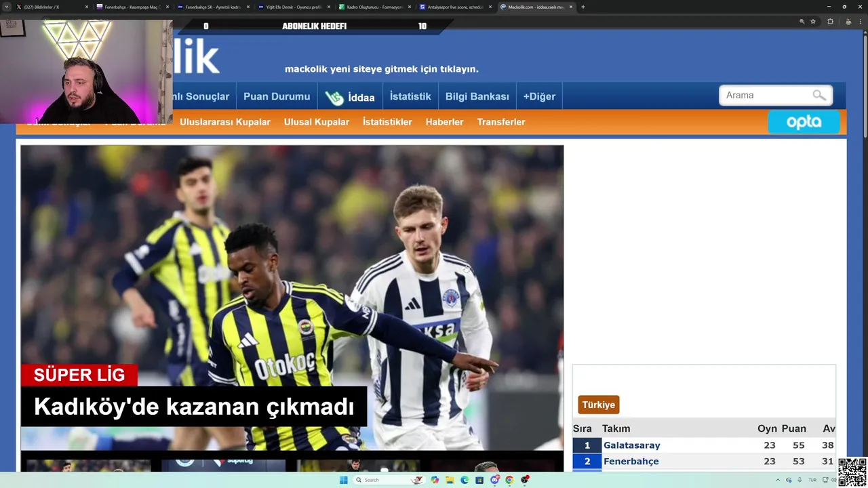This screenshot has height=488, width=868.
Task: Switch keyboard language TUR indicator
Action: pyautogui.click(x=812, y=480)
